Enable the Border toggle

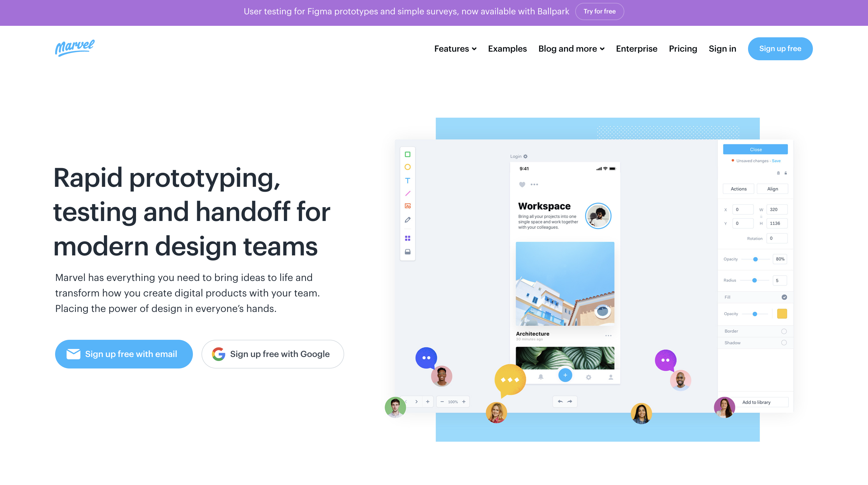[x=784, y=331]
